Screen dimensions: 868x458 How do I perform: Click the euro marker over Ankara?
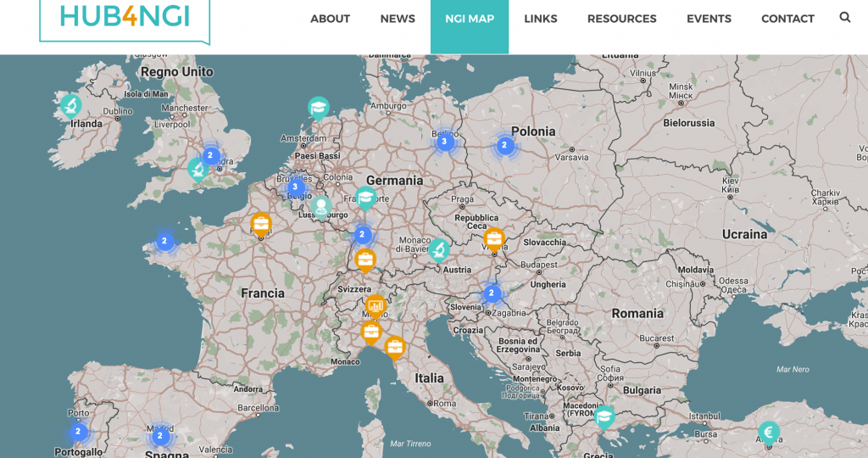pyautogui.click(x=769, y=433)
